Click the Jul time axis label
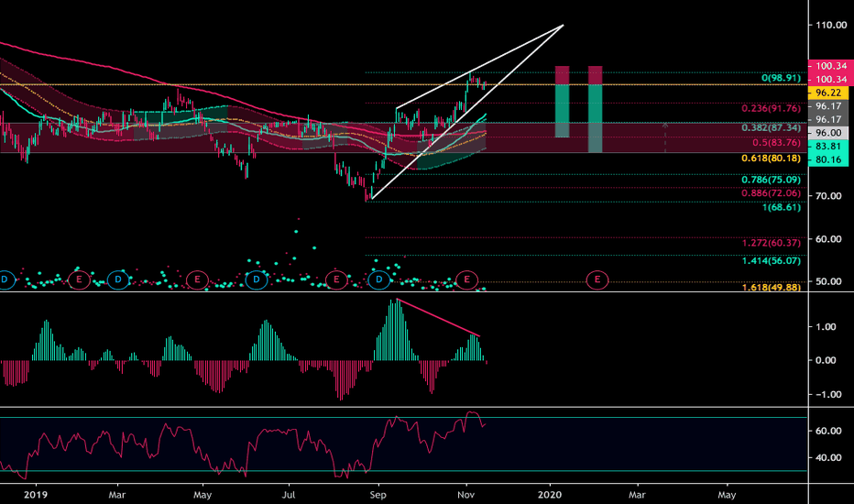 click(288, 495)
